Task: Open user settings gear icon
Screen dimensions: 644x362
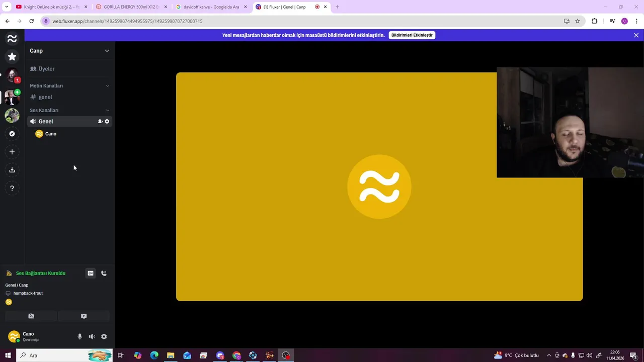Action: point(104,336)
